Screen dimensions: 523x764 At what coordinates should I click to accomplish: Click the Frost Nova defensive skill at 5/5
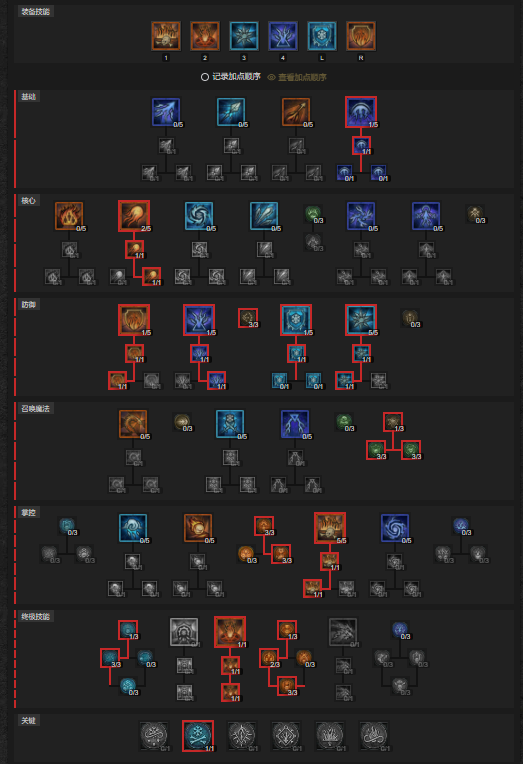pyautogui.click(x=361, y=320)
